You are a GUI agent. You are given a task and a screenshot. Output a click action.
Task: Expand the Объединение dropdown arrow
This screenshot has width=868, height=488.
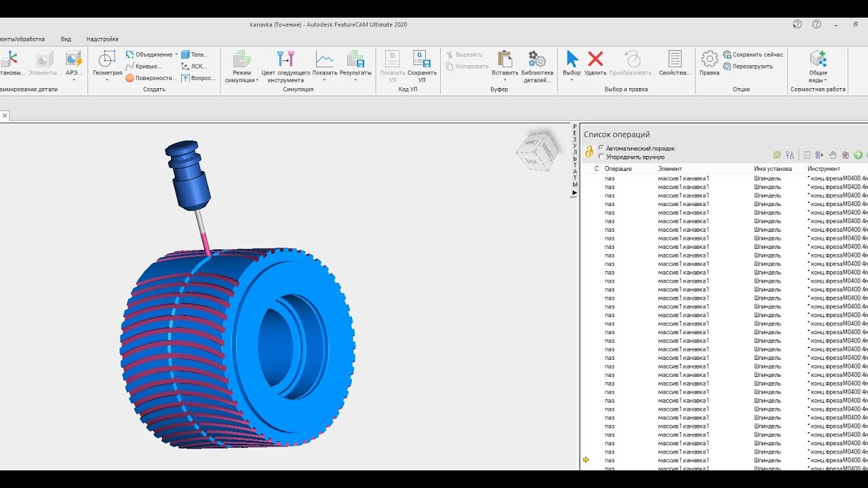[176, 54]
